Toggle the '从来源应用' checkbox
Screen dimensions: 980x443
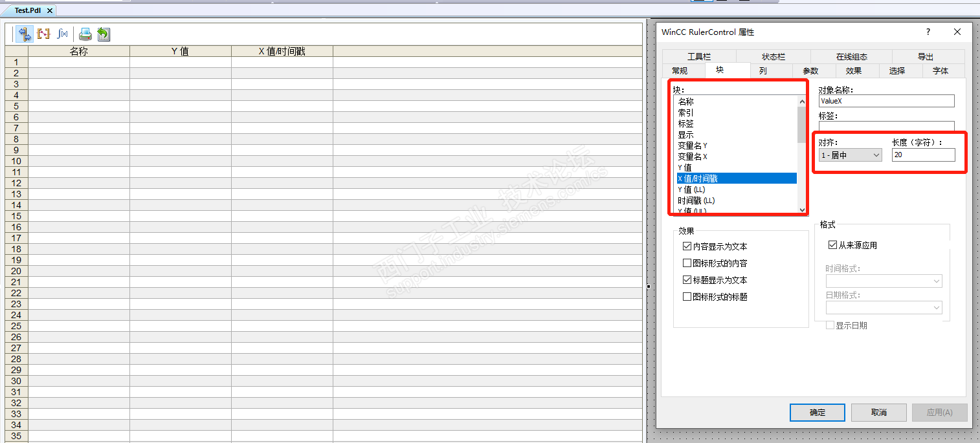(x=833, y=245)
